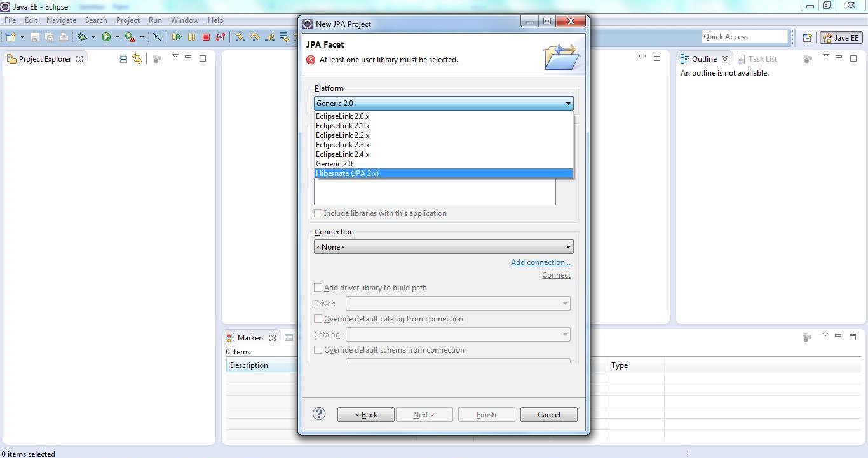
Task: Click Collapse All in Project Explorer
Action: click(123, 58)
